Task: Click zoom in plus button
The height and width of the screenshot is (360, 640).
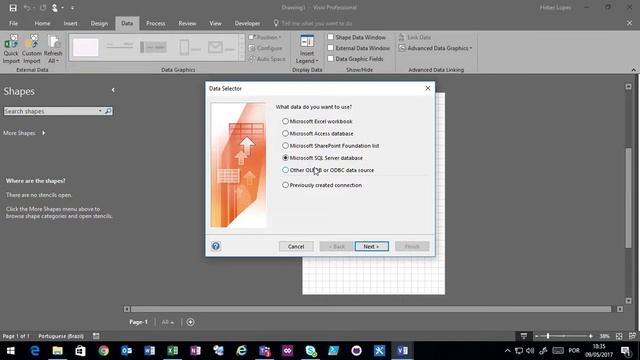Action: [591, 336]
